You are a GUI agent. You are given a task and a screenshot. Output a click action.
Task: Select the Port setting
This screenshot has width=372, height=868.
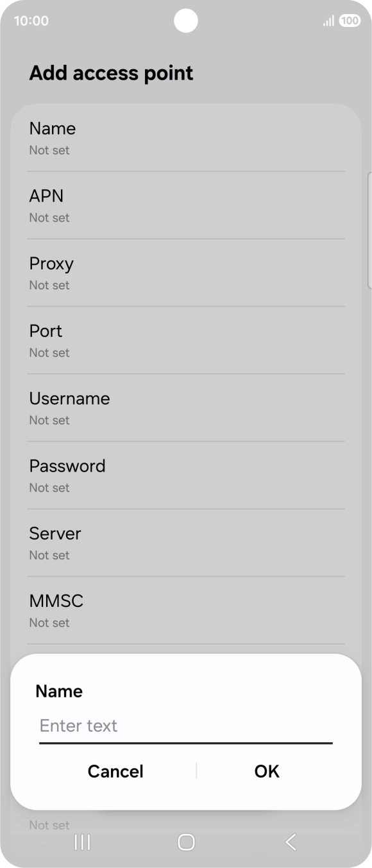[x=186, y=340]
